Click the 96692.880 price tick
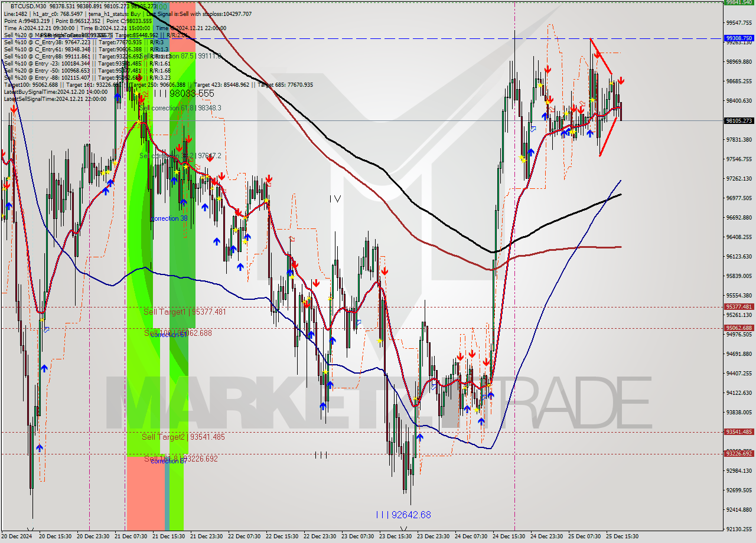Screen dimensions: 756x543 point(739,217)
